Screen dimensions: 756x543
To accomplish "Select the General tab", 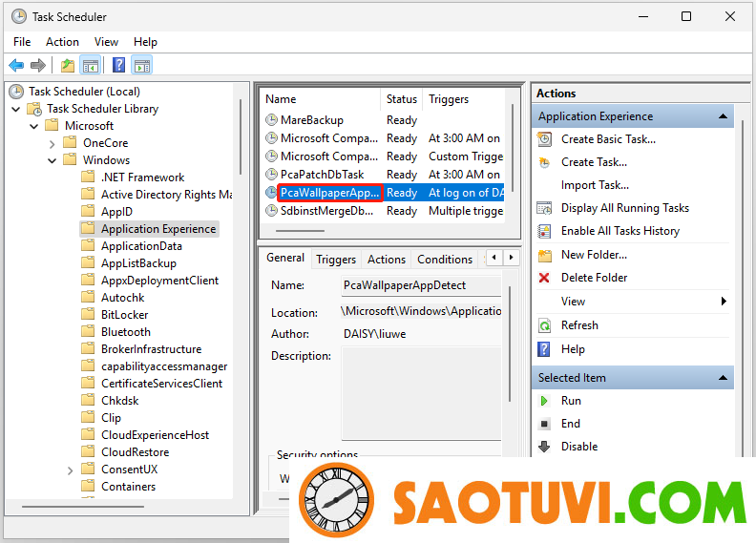I will [285, 258].
